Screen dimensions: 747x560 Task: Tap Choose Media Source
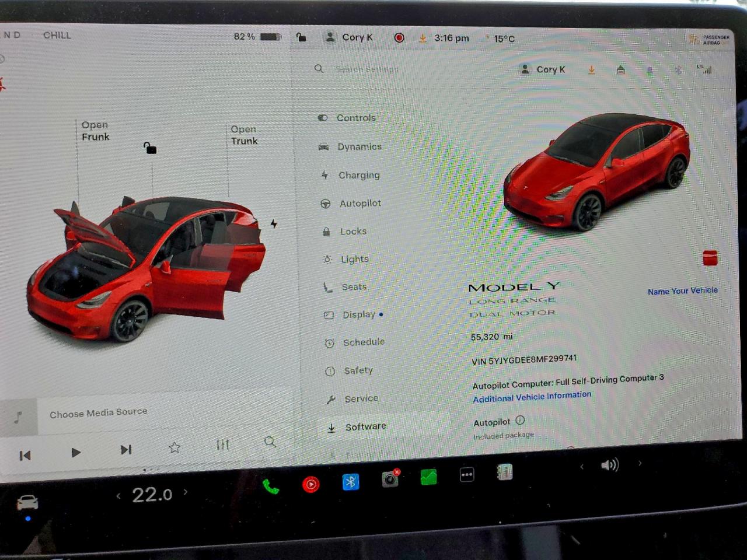tap(98, 413)
